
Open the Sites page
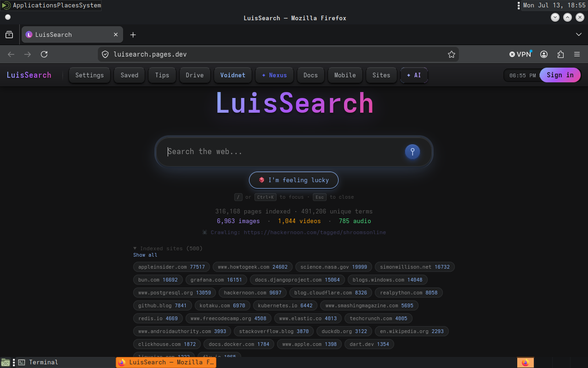(381, 75)
